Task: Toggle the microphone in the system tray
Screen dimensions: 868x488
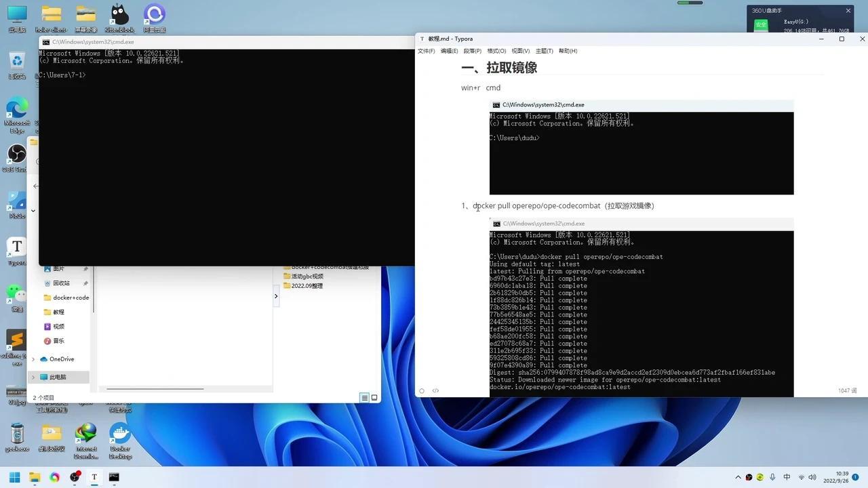Action: click(x=773, y=477)
